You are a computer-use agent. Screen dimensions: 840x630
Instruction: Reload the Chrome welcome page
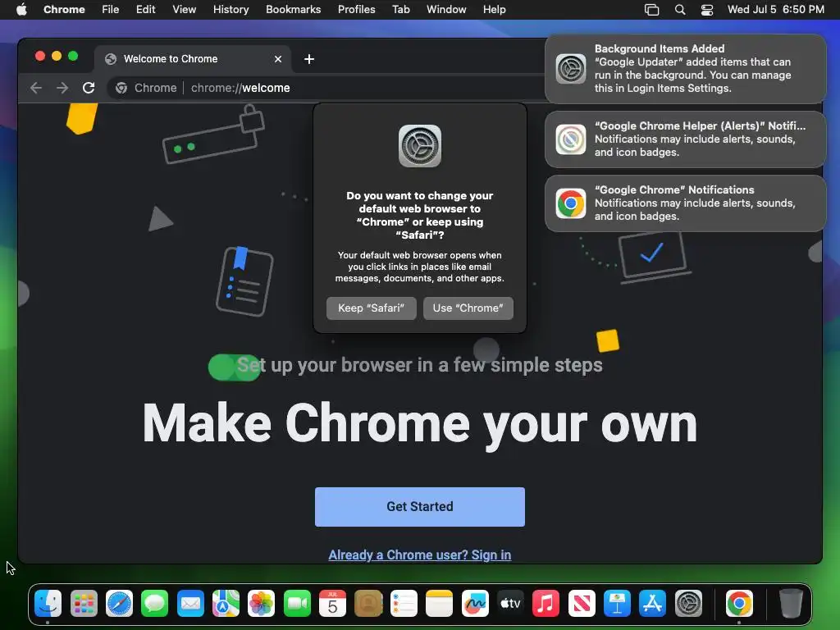click(x=89, y=88)
